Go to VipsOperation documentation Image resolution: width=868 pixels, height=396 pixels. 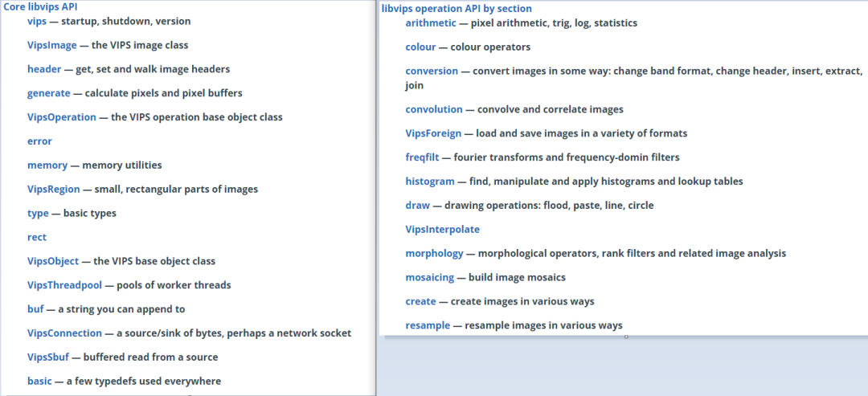click(61, 117)
